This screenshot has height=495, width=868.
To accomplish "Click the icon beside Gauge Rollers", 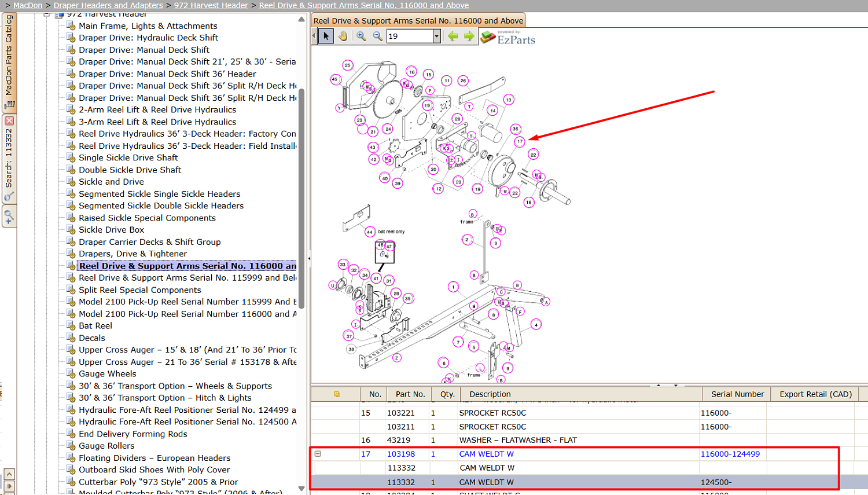I will click(71, 445).
